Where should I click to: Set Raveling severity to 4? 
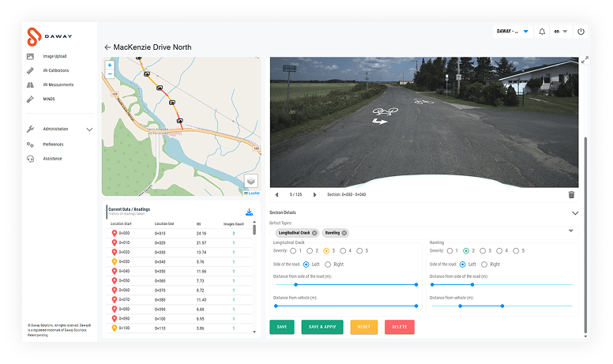click(x=501, y=250)
